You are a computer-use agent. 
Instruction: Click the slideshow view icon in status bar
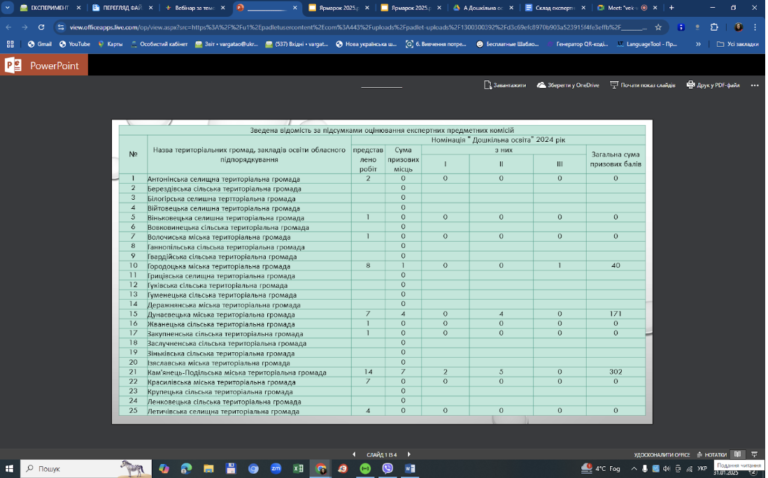tap(754, 454)
